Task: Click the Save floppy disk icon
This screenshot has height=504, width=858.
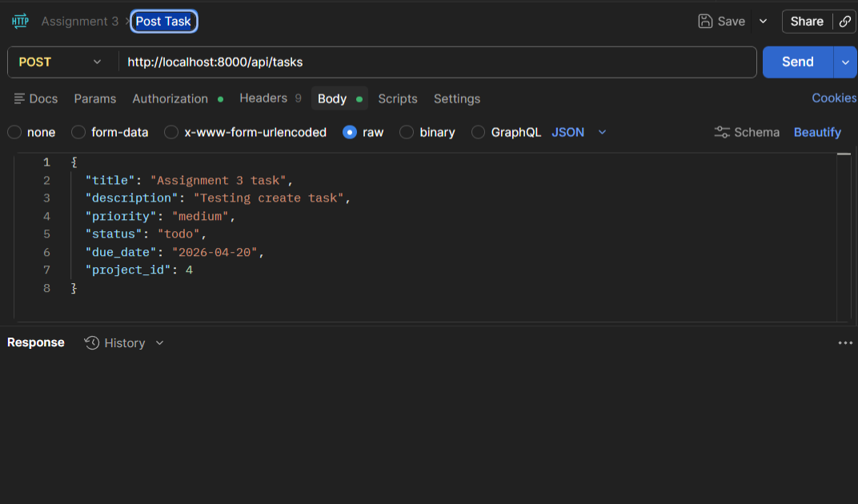Action: (x=705, y=22)
